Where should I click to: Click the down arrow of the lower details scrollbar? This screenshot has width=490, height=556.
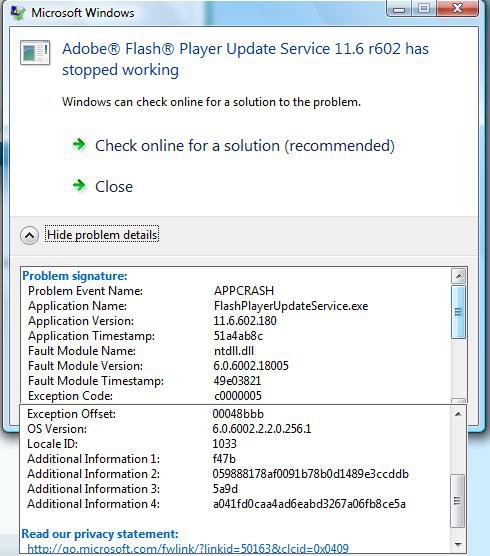pos(458,545)
